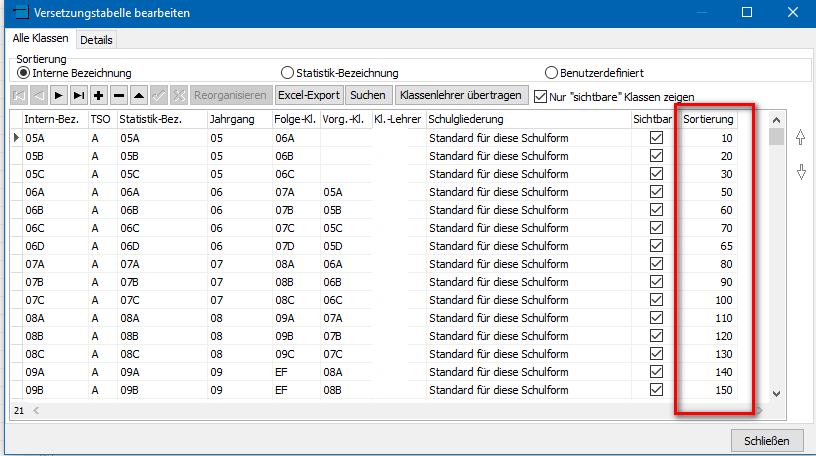
Task: Go to next record arrow
Action: click(x=58, y=95)
